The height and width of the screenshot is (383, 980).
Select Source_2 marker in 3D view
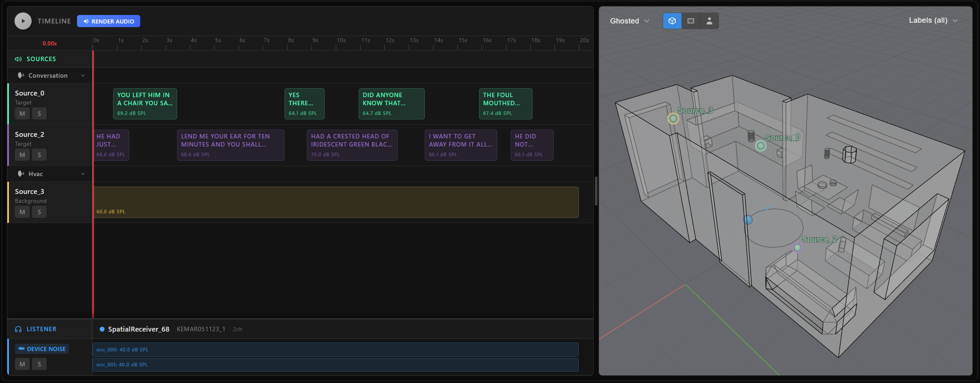(x=797, y=247)
